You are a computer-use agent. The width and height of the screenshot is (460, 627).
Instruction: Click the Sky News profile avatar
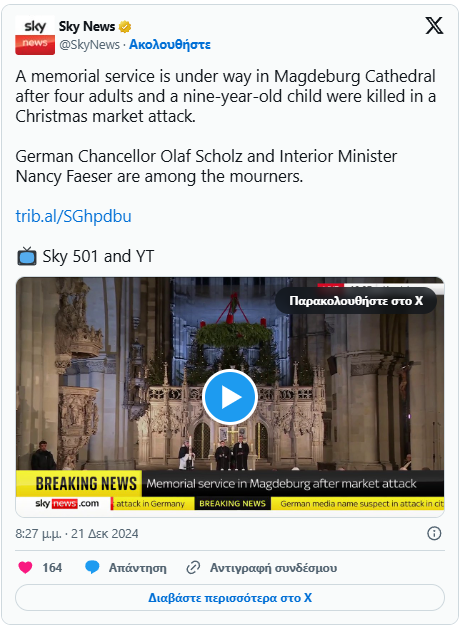click(x=35, y=35)
